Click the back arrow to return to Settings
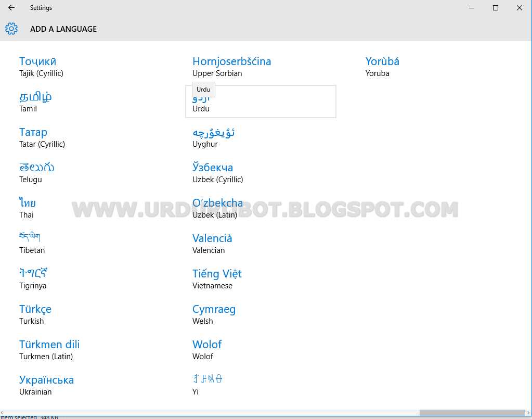Viewport: 532px width, 419px height. 10,7
